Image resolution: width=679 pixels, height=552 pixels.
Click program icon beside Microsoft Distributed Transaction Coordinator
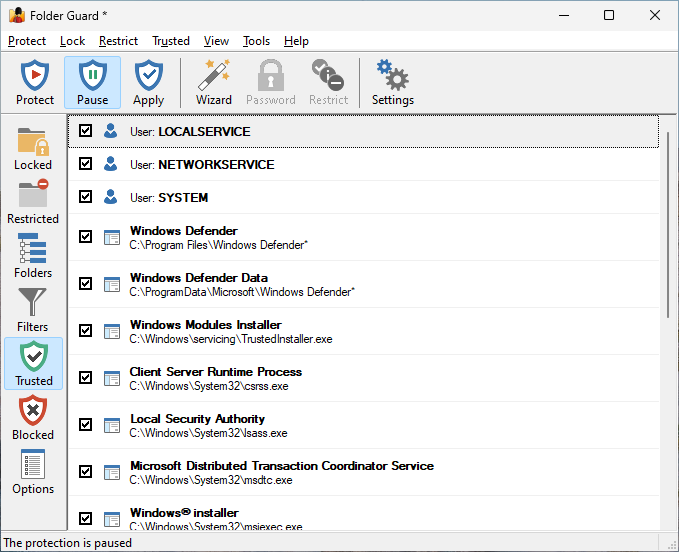coord(112,472)
